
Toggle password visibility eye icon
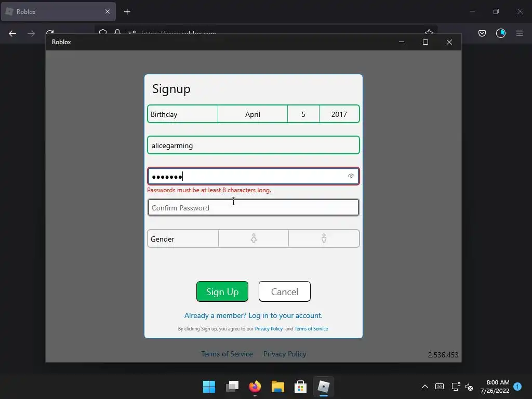point(351,176)
